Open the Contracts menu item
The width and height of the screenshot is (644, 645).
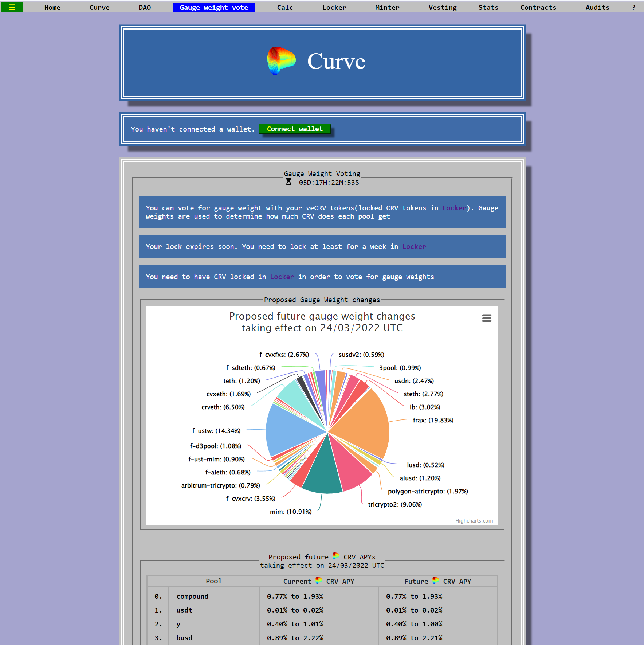538,7
